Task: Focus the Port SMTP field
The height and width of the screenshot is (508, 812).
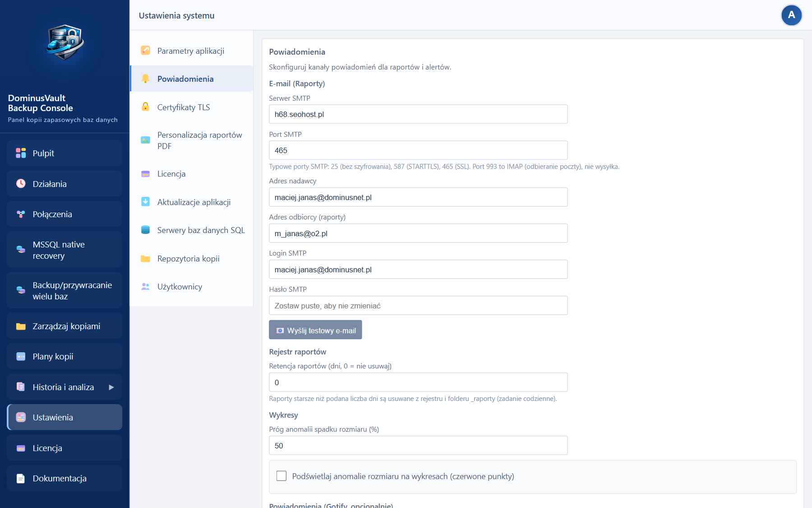Action: pyautogui.click(x=418, y=150)
